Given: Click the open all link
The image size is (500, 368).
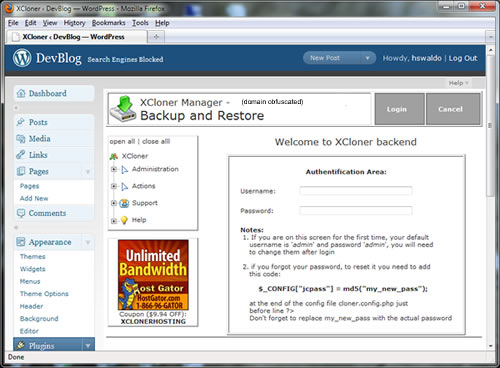Looking at the screenshot, I should coord(122,141).
